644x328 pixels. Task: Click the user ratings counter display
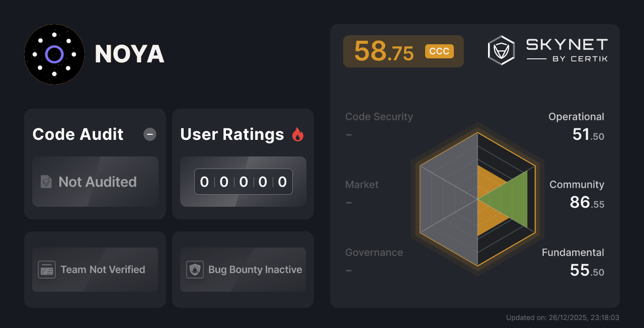pyautogui.click(x=243, y=182)
